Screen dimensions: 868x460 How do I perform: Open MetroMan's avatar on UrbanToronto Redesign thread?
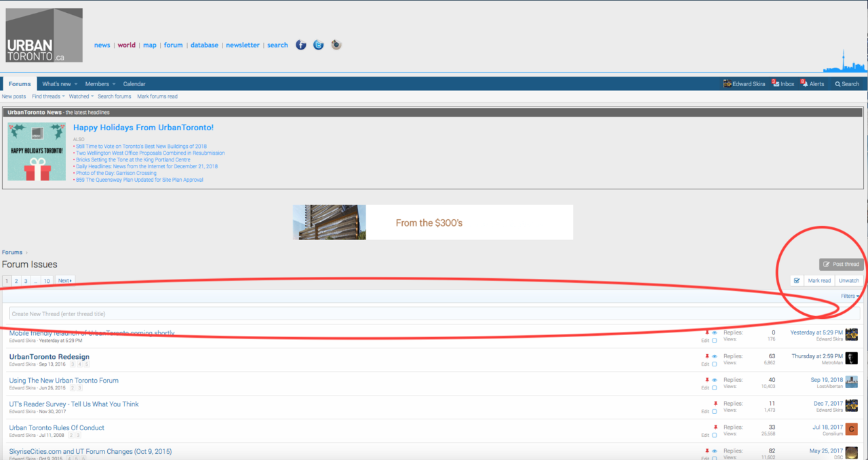pos(851,358)
